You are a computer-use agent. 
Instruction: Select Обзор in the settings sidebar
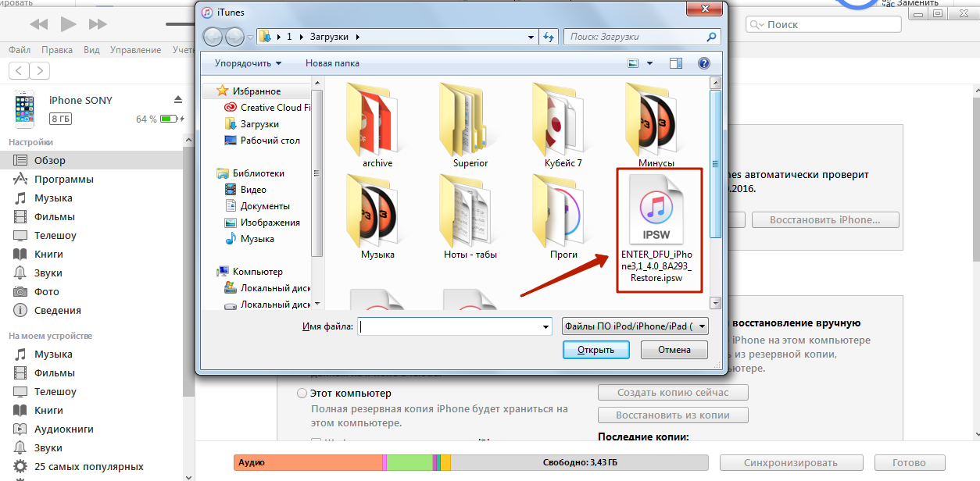[50, 160]
